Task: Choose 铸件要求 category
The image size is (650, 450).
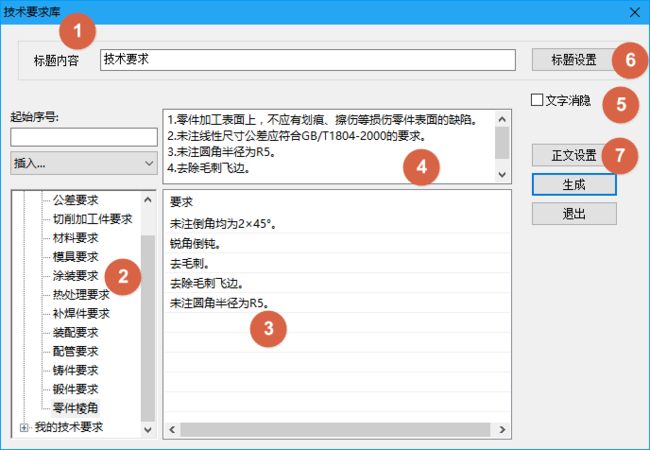Action: (75, 370)
